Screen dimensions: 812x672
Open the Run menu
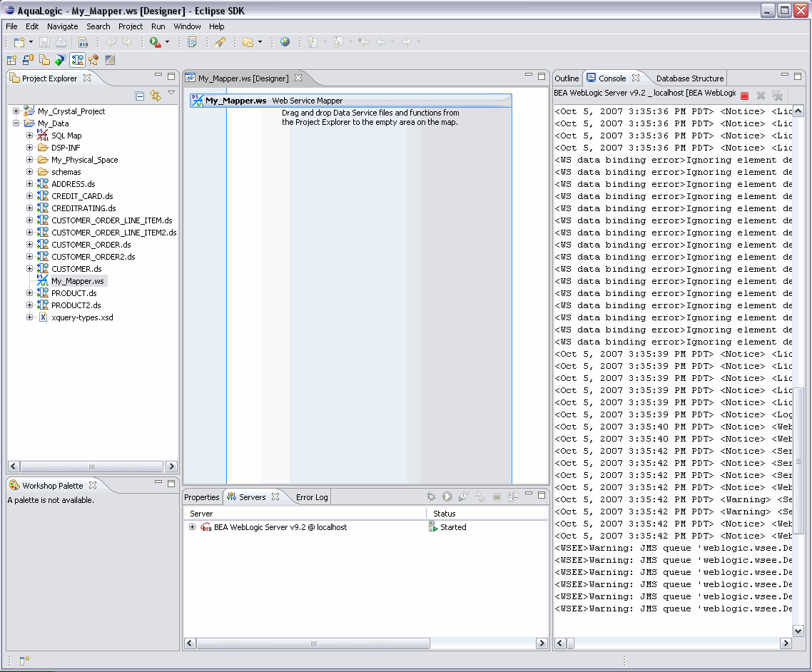click(x=158, y=26)
